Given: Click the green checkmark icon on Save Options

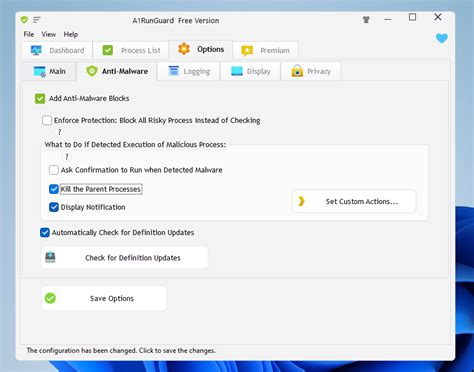Looking at the screenshot, I should click(x=51, y=298).
